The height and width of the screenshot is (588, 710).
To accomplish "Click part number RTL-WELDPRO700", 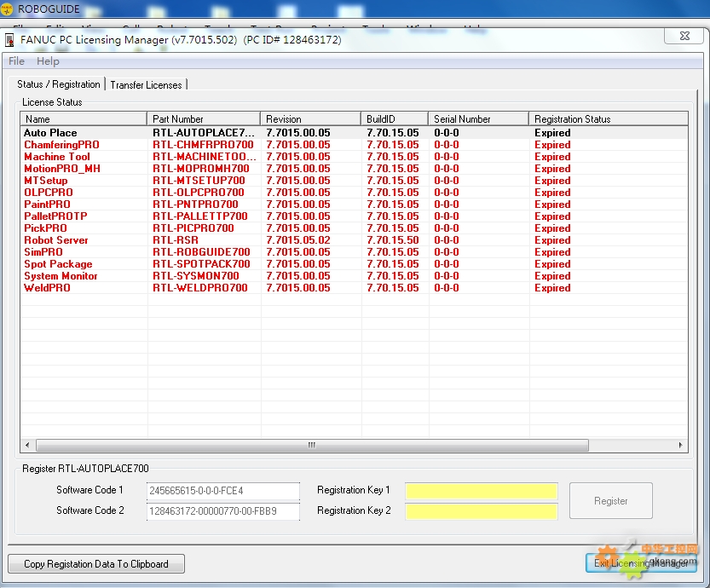I will (199, 288).
